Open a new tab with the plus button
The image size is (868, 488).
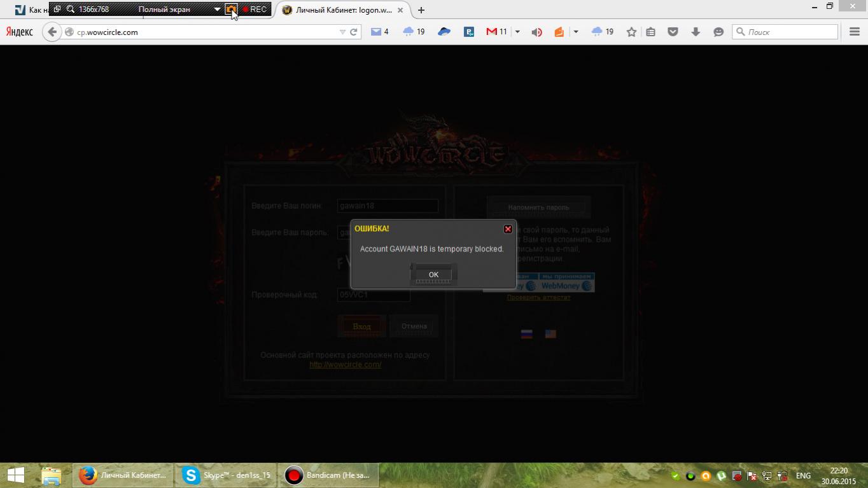pyautogui.click(x=421, y=10)
